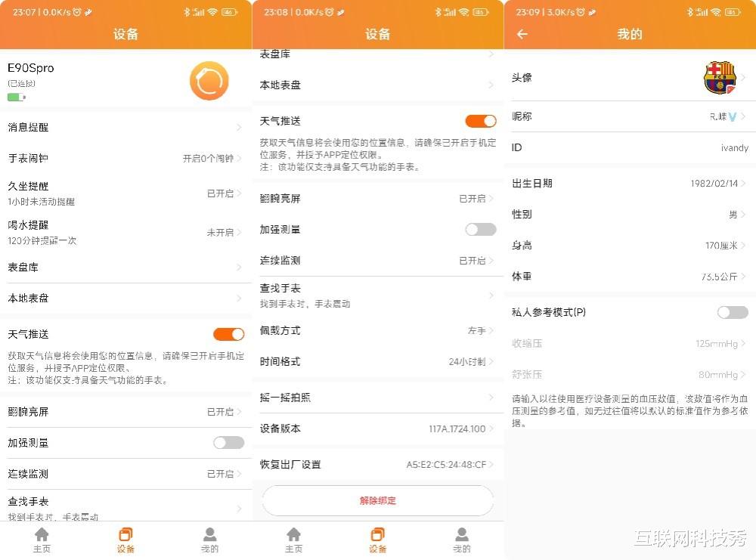The width and height of the screenshot is (756, 560).
Task: Tap E90Spro device name
Action: 31,68
